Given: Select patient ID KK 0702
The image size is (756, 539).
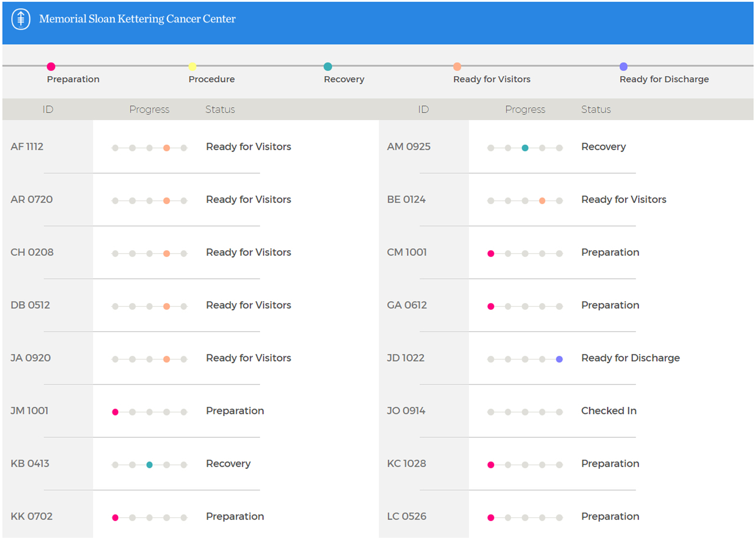Looking at the screenshot, I should tap(31, 516).
